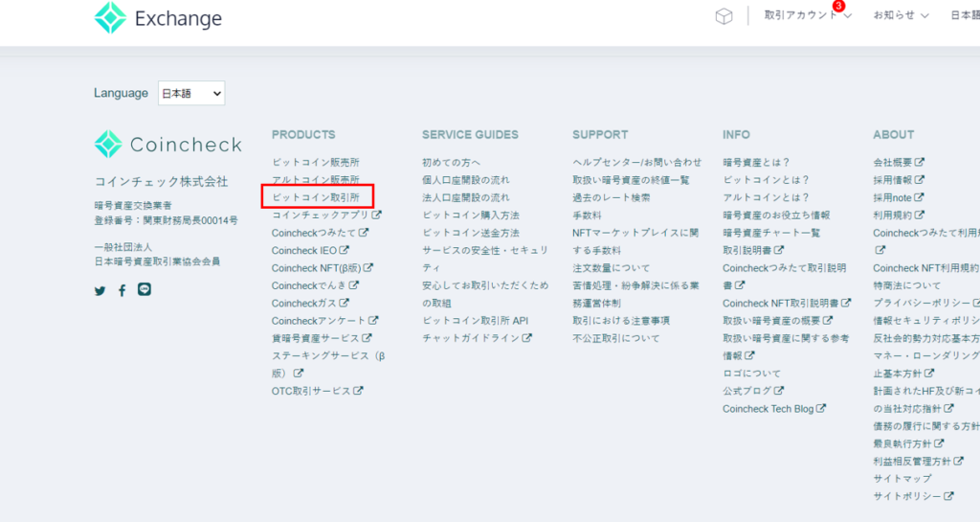Expand the 取引アカウント dropdown
This screenshot has width=980, height=522.
tap(808, 15)
